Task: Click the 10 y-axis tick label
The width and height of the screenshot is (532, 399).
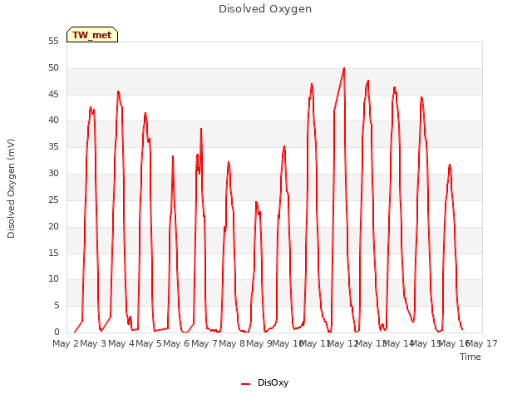Action: (53, 279)
